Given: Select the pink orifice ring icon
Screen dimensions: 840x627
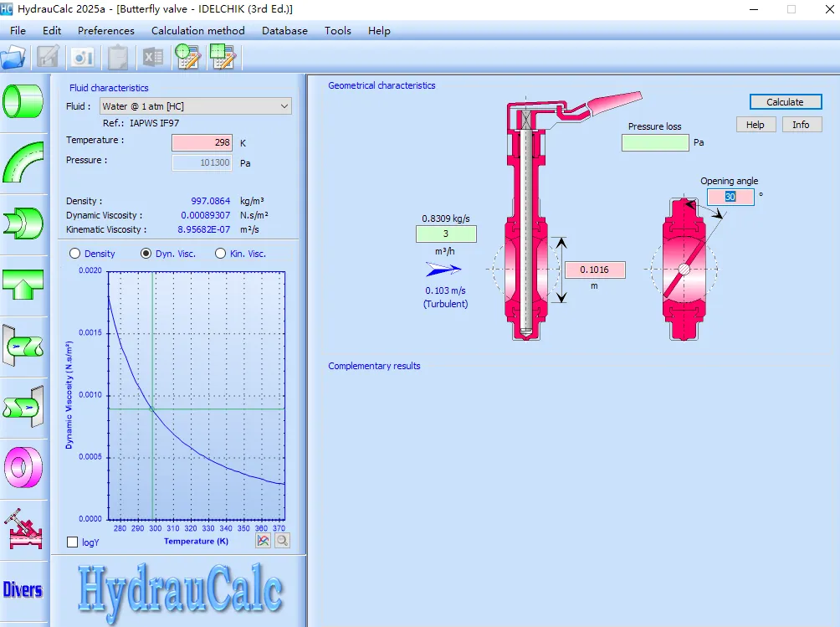Looking at the screenshot, I should [23, 467].
